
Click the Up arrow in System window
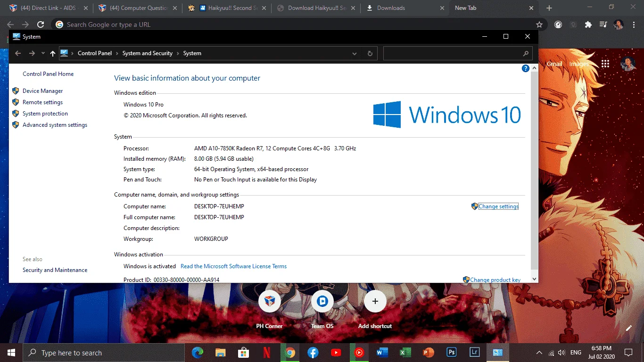click(x=53, y=53)
